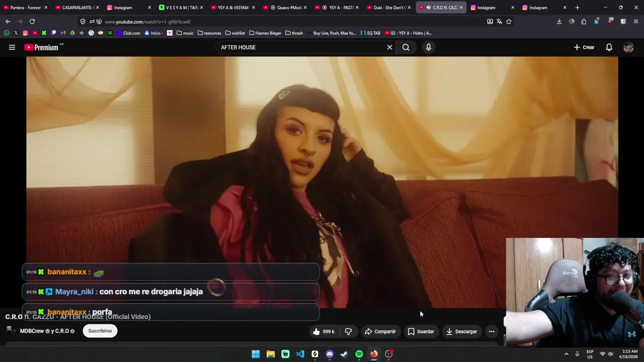Open Gmail bookmark icon
644x362 pixels.
(x=63, y=33)
